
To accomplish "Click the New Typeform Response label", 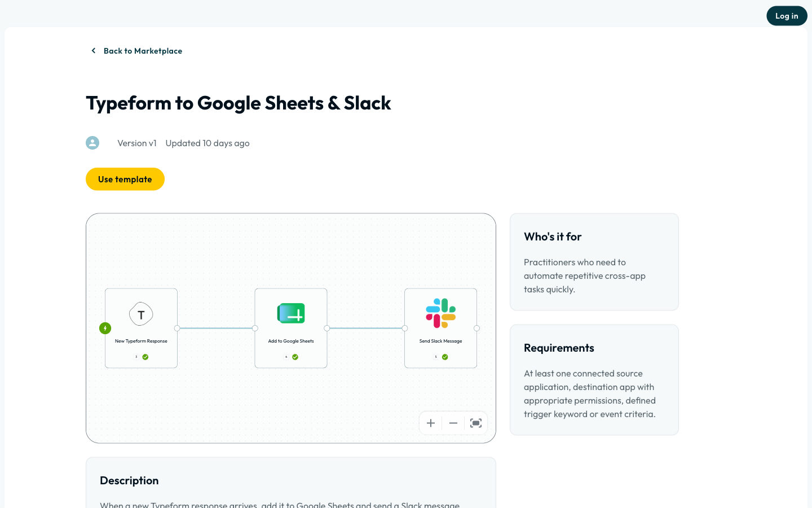I will pos(141,341).
